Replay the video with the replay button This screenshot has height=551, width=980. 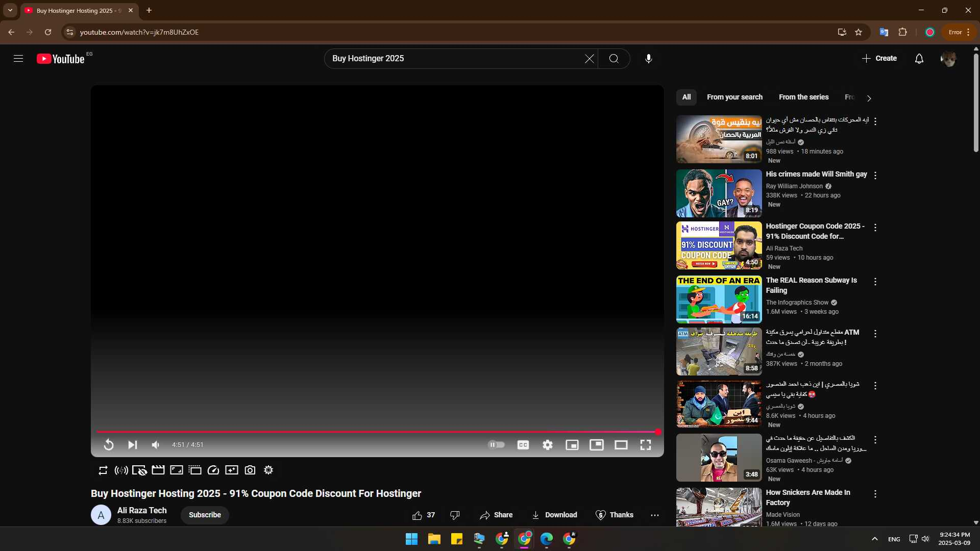[x=108, y=445]
